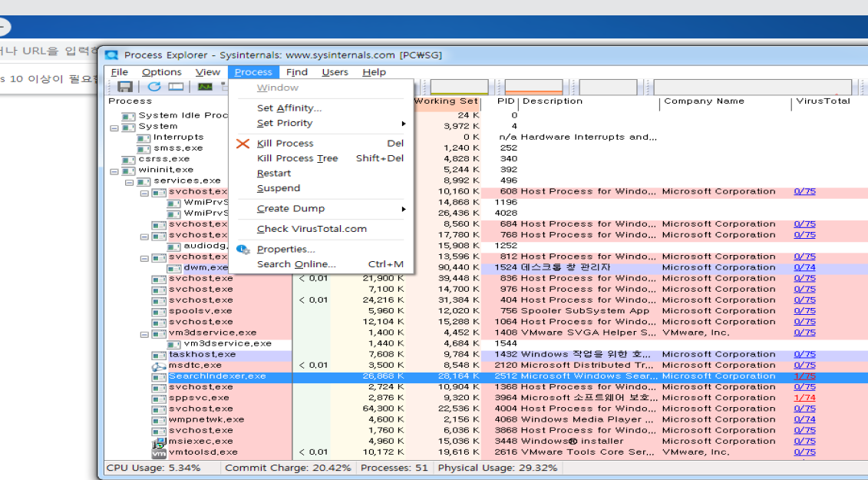Open spoolsv.exe 0/75 VirusTotal link

tap(804, 311)
